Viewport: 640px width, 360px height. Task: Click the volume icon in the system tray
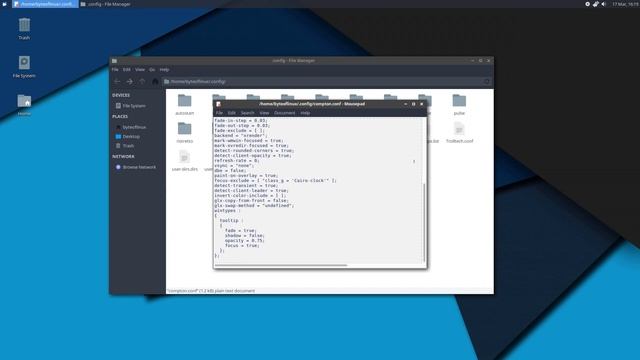pos(604,4)
